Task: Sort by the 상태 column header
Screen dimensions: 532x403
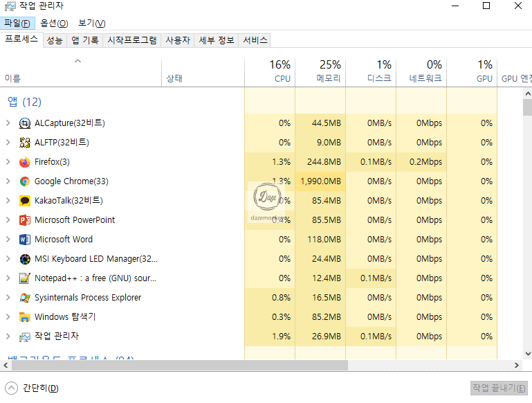Action: pyautogui.click(x=203, y=72)
